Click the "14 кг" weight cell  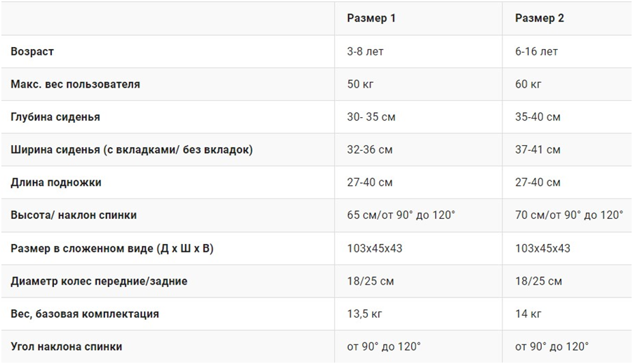[x=528, y=314]
